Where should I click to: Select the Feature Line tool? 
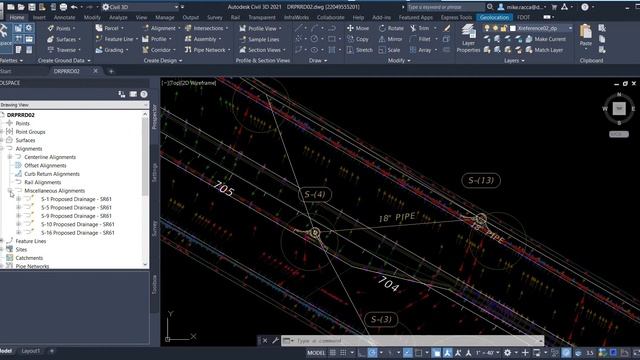coord(116,39)
